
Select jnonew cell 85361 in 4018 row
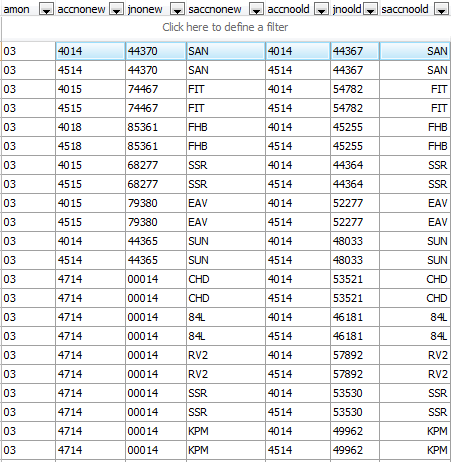pos(156,127)
